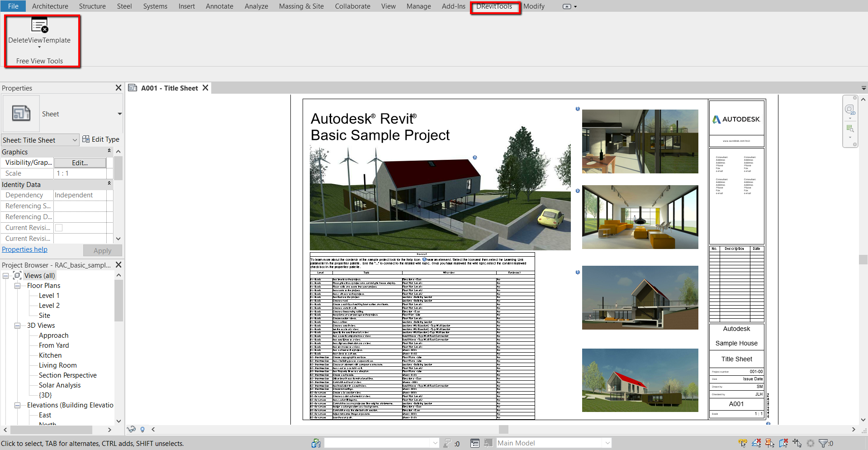Image resolution: width=868 pixels, height=450 pixels.
Task: Select the Solar Analysis view
Action: [60, 385]
